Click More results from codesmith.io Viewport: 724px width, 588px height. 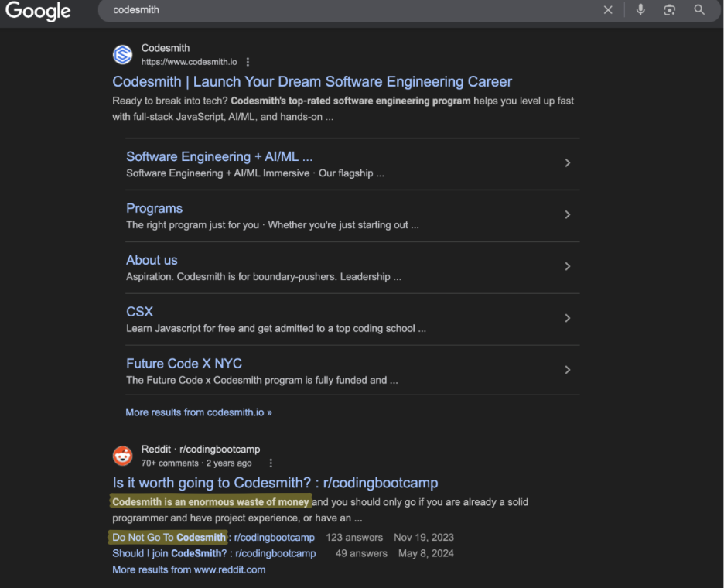point(199,412)
